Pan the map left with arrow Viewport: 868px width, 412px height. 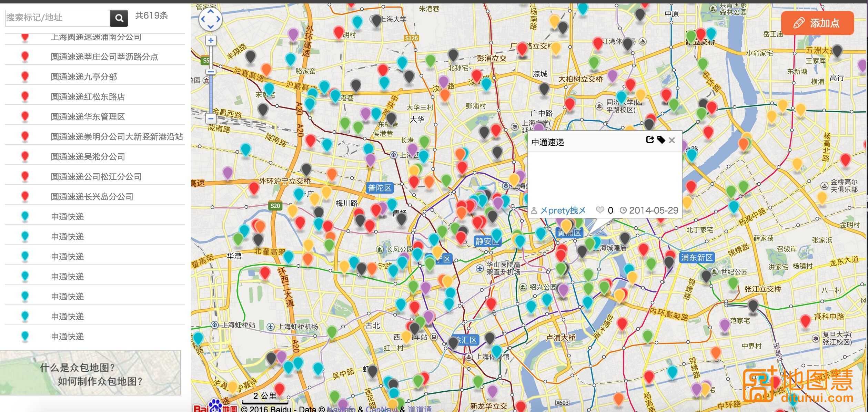pyautogui.click(x=203, y=19)
